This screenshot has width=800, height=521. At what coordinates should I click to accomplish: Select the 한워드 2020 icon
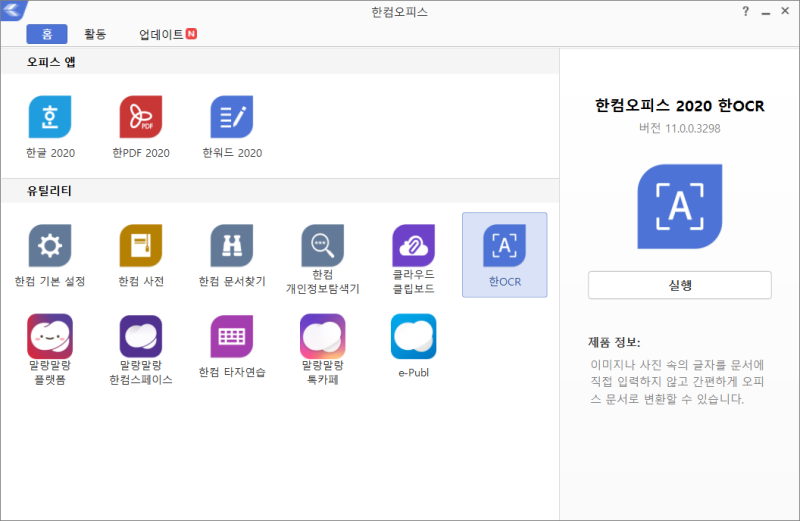(232, 117)
